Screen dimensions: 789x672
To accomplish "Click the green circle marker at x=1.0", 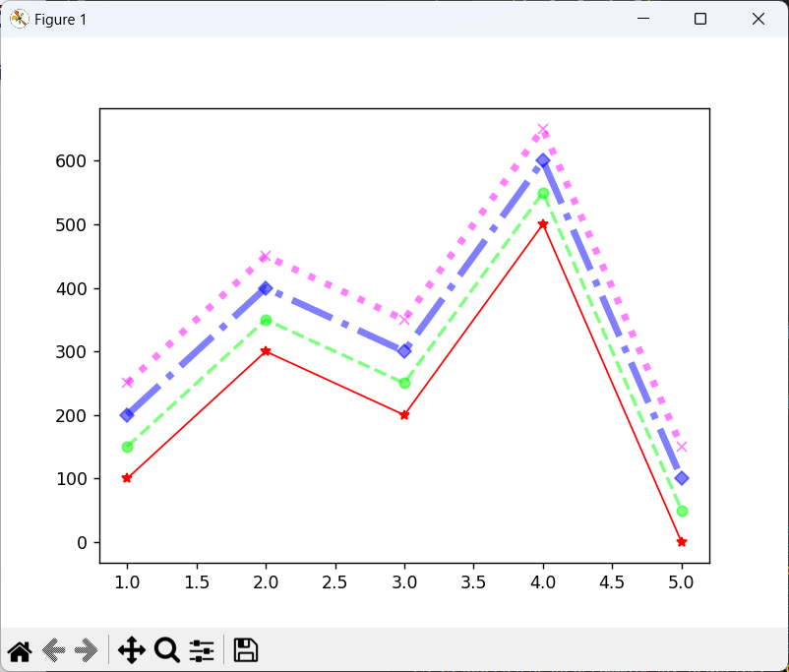I will point(127,447).
